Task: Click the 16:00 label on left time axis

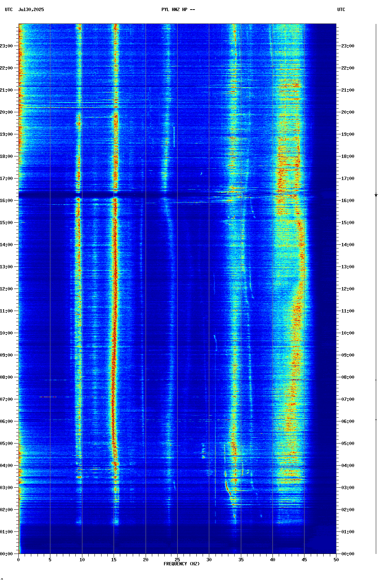Action: coord(6,201)
